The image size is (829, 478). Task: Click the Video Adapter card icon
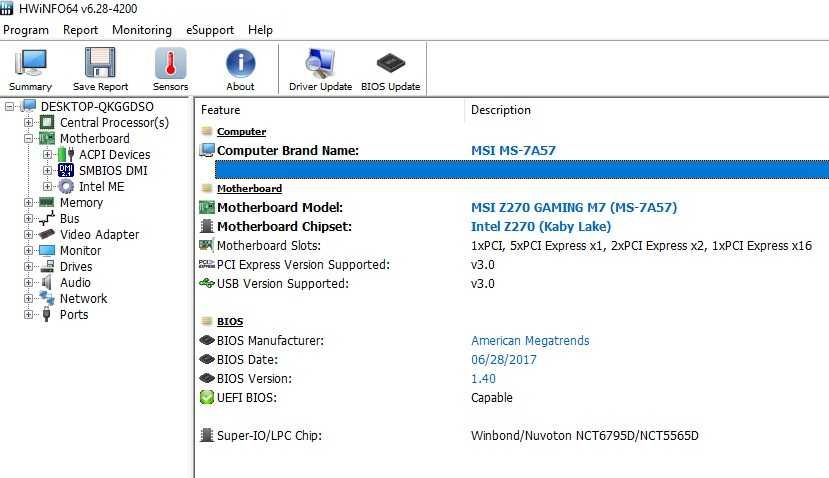coord(47,234)
